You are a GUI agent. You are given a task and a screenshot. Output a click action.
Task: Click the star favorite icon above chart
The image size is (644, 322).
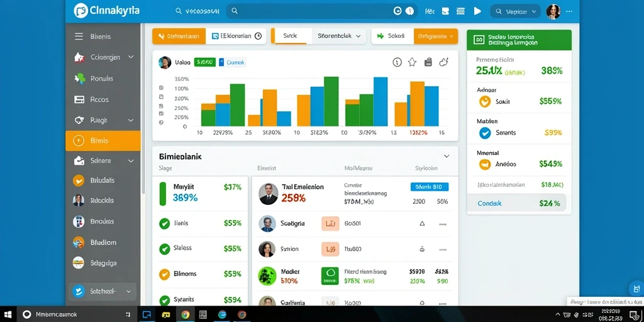coord(412,62)
